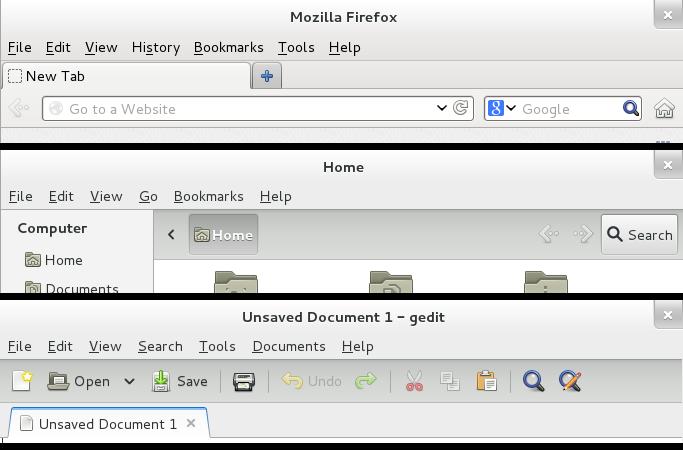Close the gedit window
Viewport: 683px width, 450px height.
point(668,315)
